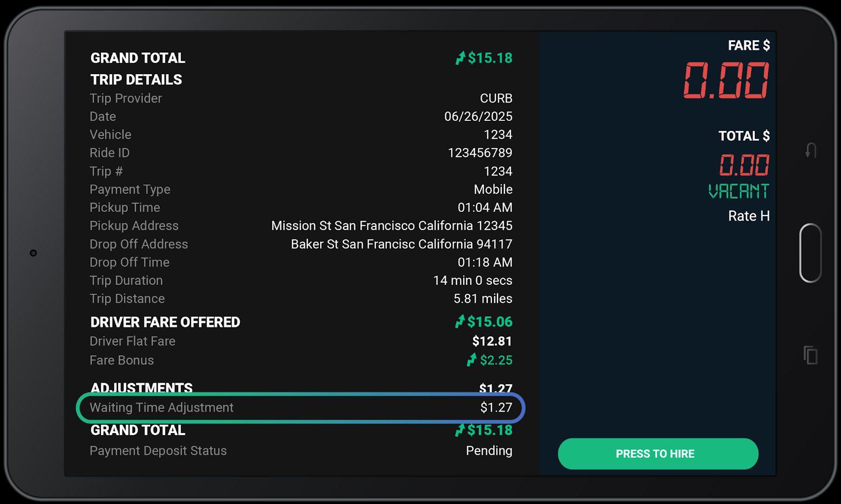This screenshot has width=841, height=504.
Task: Tap the upward arrow beside top Grand Total
Action: click(460, 58)
